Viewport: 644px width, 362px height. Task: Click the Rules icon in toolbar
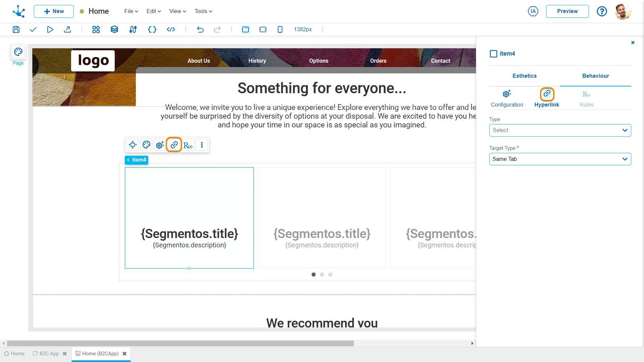click(x=187, y=145)
